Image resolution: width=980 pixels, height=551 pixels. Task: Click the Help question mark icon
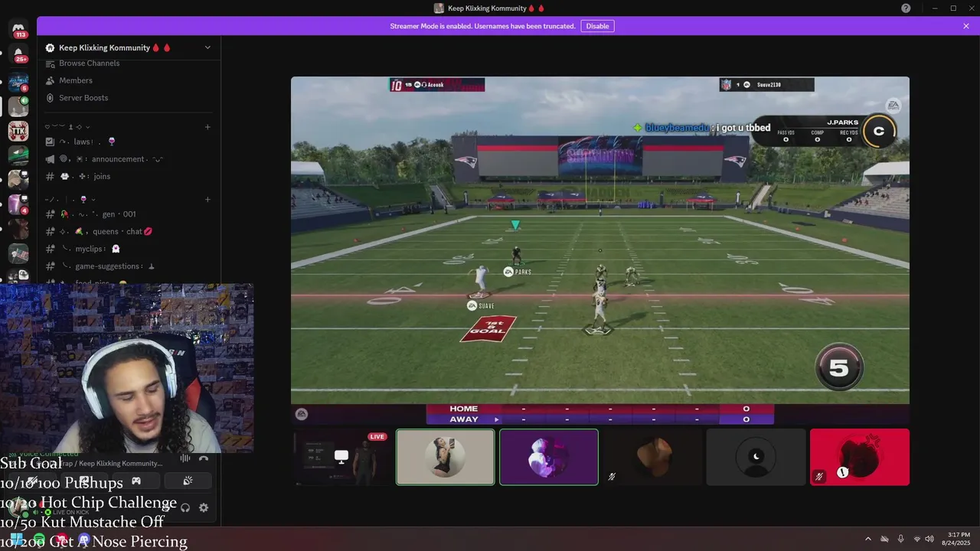(906, 8)
